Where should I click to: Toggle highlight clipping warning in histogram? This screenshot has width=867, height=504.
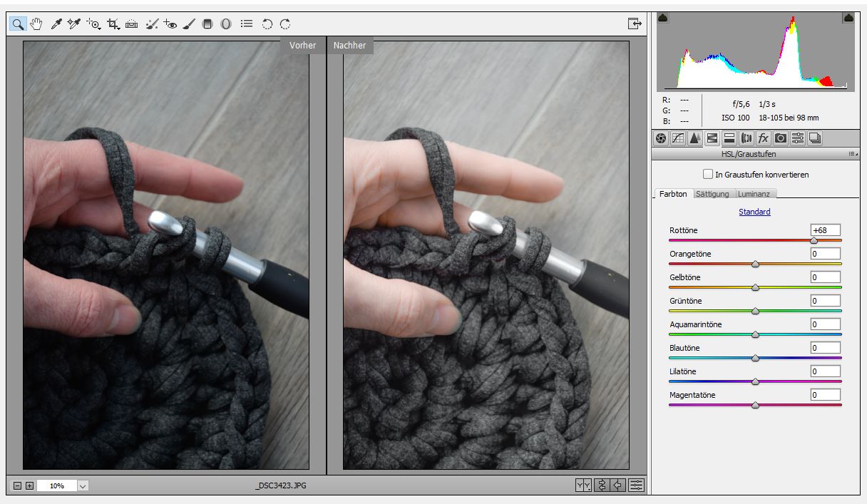click(x=848, y=18)
